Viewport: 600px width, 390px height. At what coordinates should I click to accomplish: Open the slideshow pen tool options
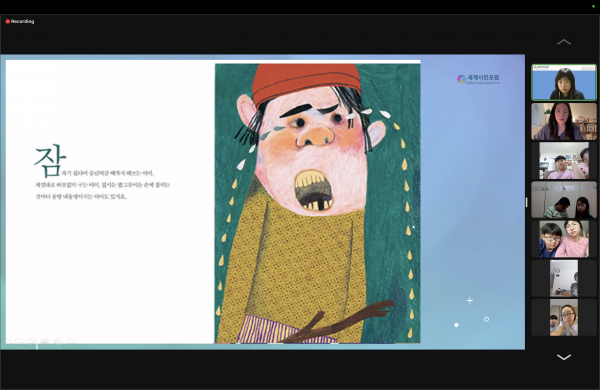click(x=32, y=342)
